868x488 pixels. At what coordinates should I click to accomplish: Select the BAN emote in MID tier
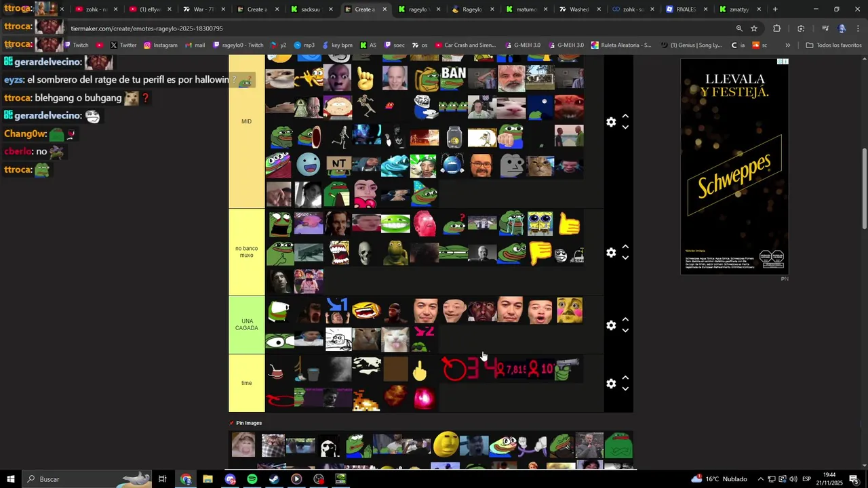pyautogui.click(x=454, y=78)
